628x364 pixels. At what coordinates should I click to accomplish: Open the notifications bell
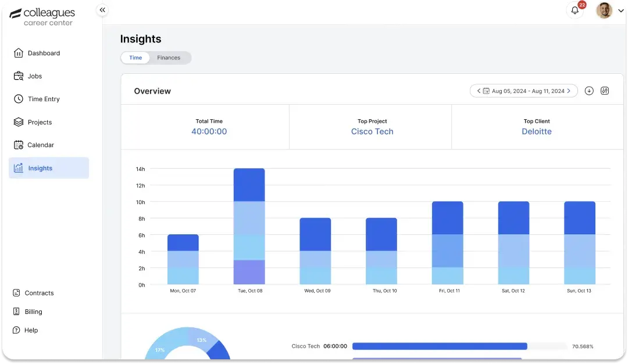pos(575,10)
